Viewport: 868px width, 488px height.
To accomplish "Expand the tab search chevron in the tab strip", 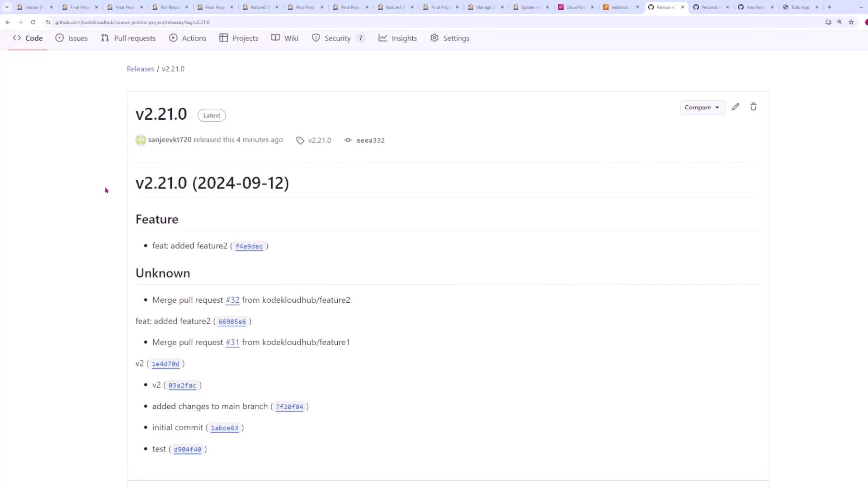I will click(7, 7).
